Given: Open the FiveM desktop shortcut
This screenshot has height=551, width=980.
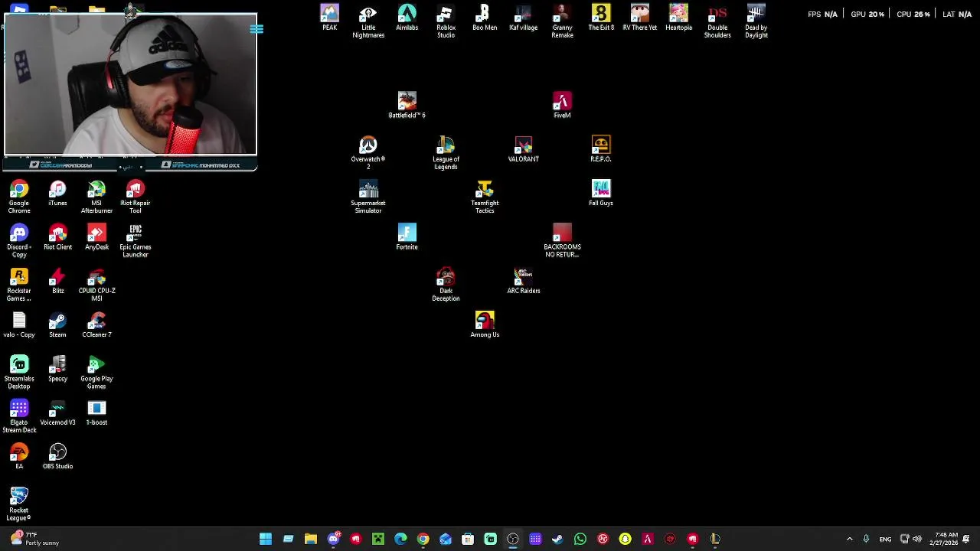Looking at the screenshot, I should pos(562,106).
